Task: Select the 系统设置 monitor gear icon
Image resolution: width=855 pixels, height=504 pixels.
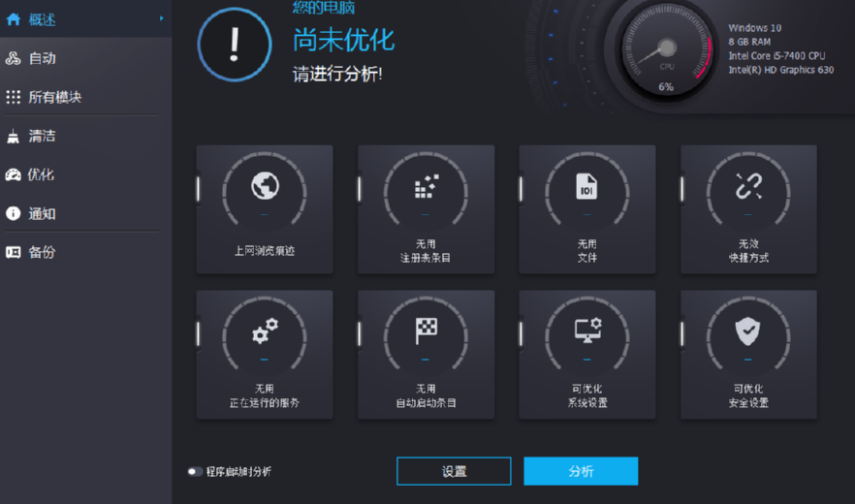Action: 587,331
